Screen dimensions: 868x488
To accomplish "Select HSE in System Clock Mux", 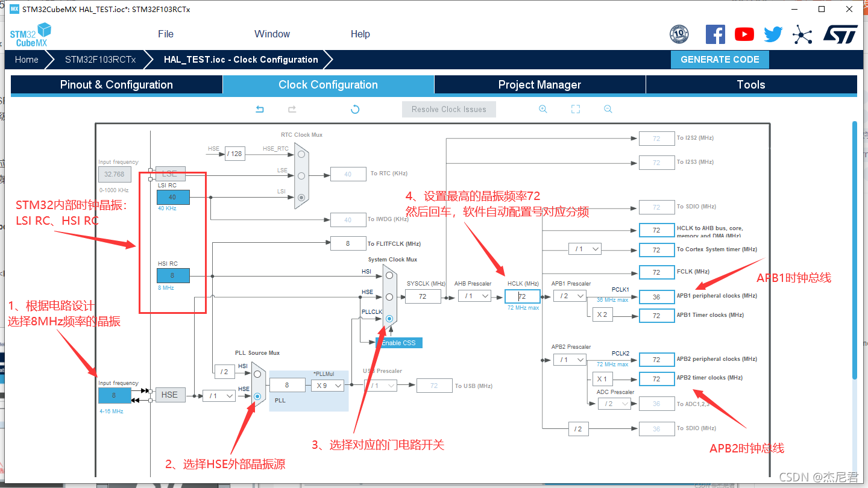I will (389, 297).
